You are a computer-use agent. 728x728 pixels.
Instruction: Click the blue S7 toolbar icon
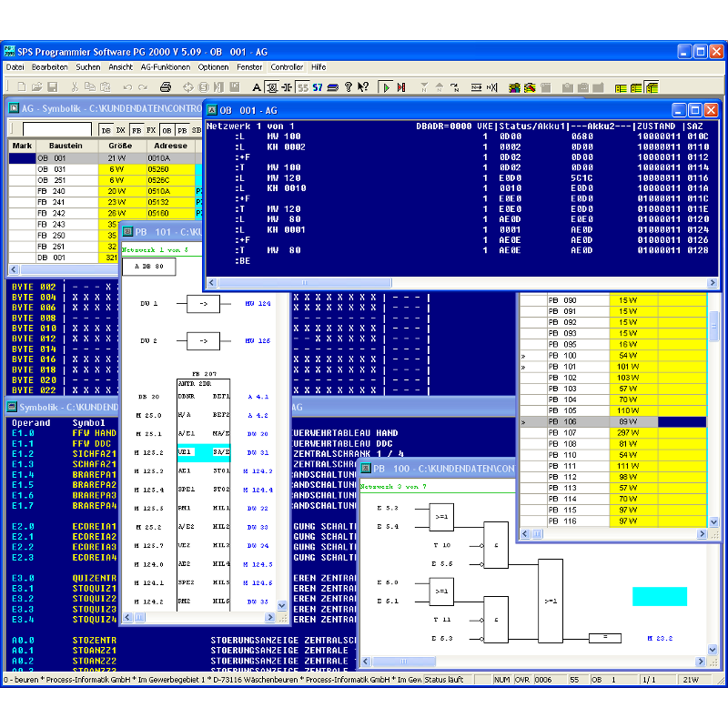(318, 87)
